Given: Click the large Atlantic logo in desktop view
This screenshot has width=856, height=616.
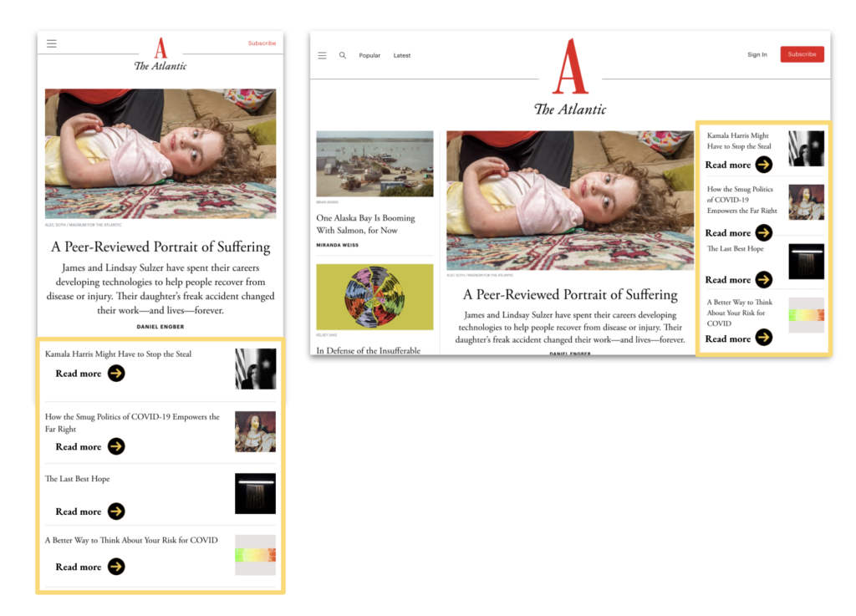Looking at the screenshot, I should (570, 67).
